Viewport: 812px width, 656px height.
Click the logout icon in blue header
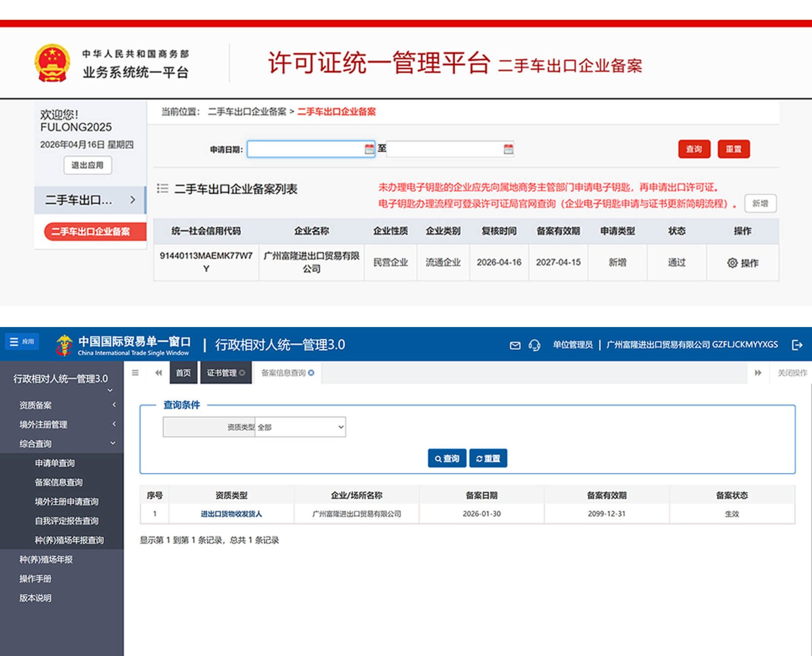point(797,345)
